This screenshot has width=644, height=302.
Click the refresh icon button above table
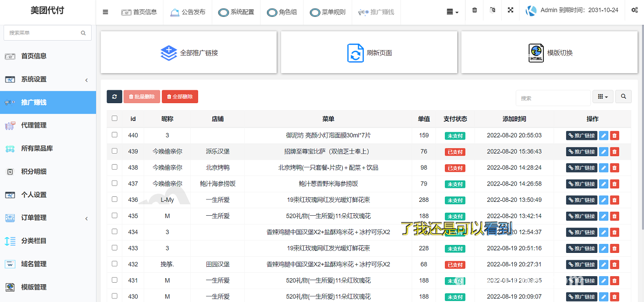(114, 97)
